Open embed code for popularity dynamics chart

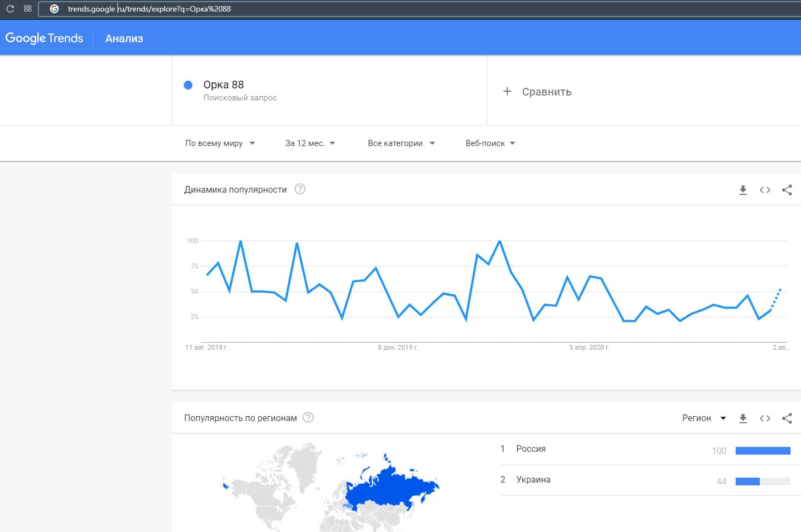[765, 190]
